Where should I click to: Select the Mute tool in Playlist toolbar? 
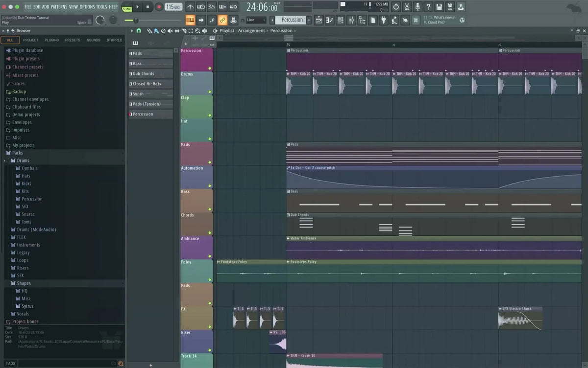pyautogui.click(x=170, y=31)
